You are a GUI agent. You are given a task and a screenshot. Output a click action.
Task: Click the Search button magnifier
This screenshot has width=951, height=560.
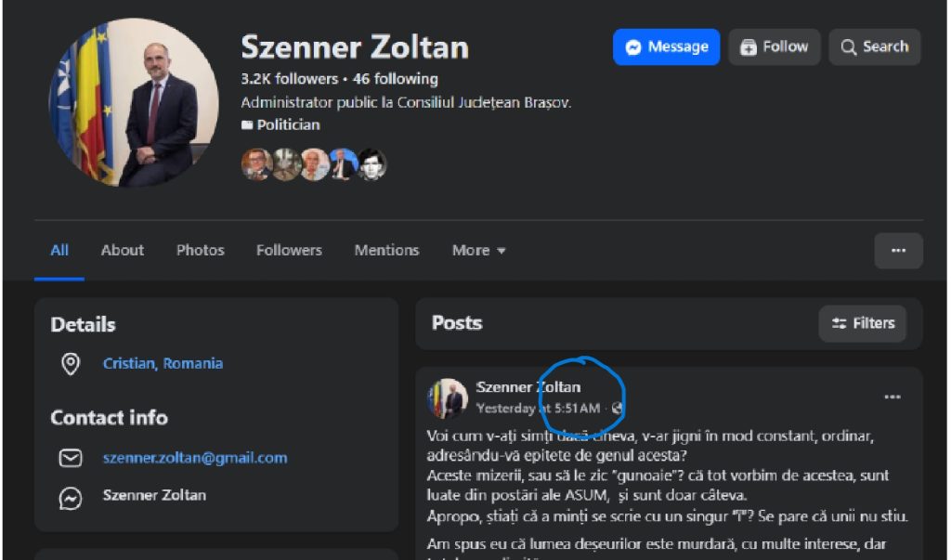click(x=849, y=47)
